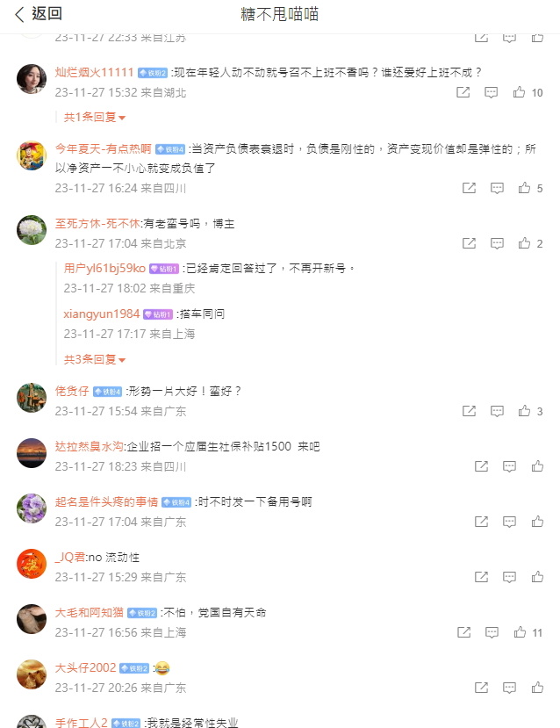Open the 返回 back button text
The width and height of the screenshot is (560, 728).
pos(47,14)
